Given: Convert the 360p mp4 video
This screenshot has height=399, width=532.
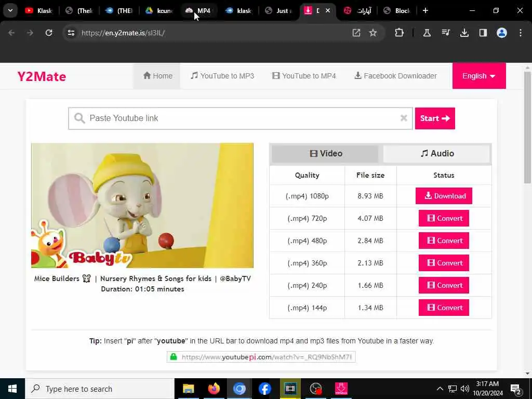Looking at the screenshot, I should (x=444, y=263).
